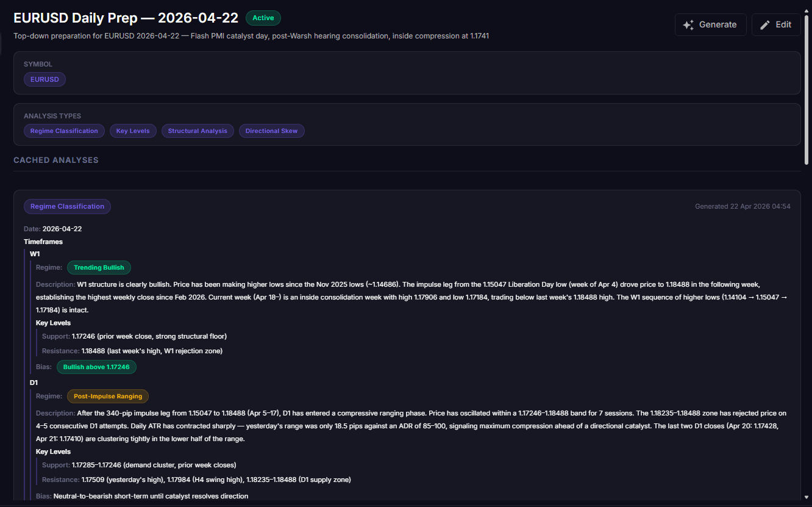Click the scrollbar down arrow
Viewport: 812px width, 507px height.
(807, 497)
